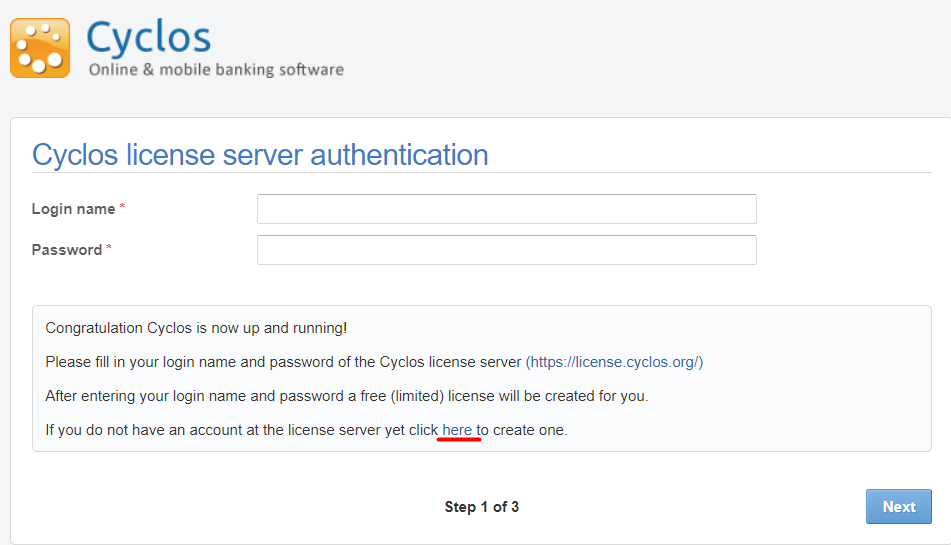Click the free (limited) license sentence
The image size is (951, 545).
(347, 396)
